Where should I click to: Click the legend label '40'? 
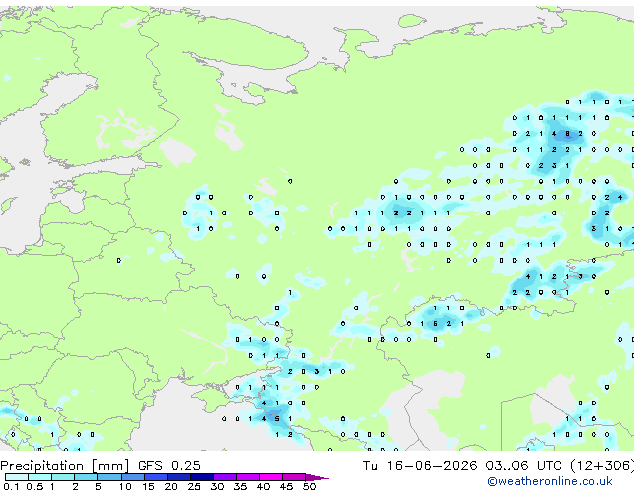[x=263, y=486]
